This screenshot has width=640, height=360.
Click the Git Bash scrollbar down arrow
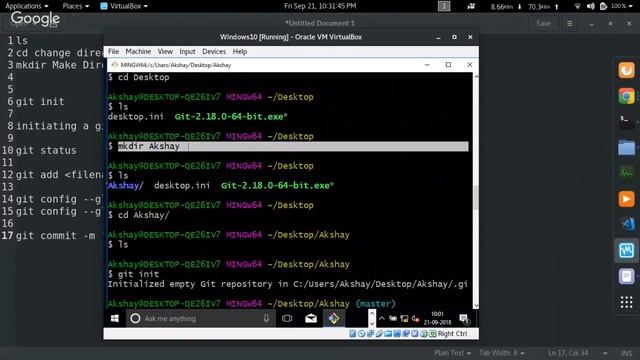click(476, 306)
